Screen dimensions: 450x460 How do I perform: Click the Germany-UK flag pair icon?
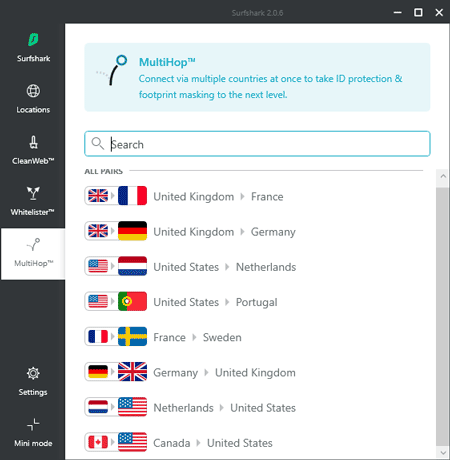[x=116, y=372]
